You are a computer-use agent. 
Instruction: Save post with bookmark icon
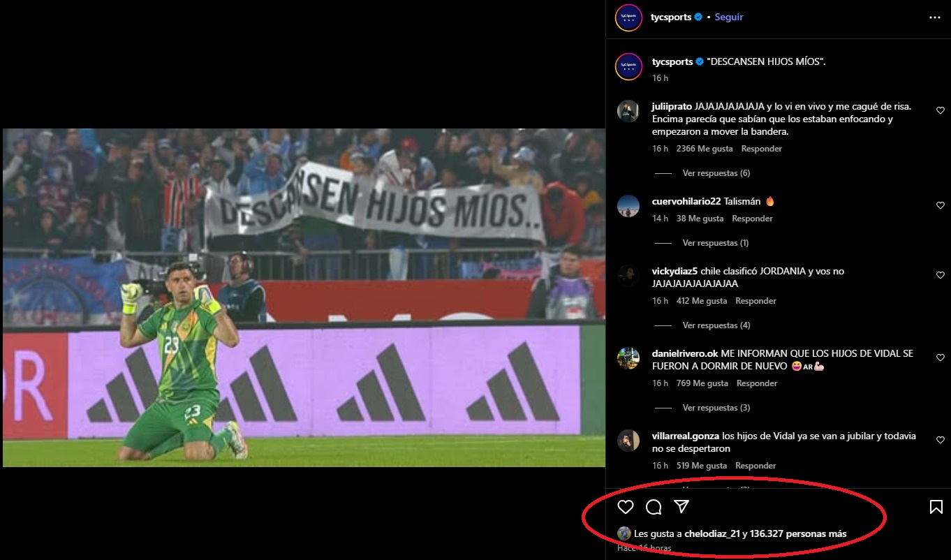point(936,507)
